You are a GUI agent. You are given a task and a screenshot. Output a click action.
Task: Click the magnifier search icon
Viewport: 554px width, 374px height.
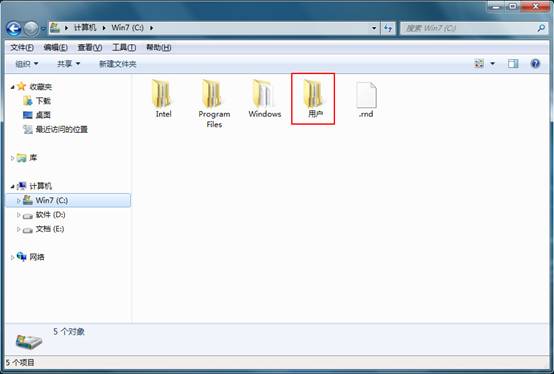(541, 28)
